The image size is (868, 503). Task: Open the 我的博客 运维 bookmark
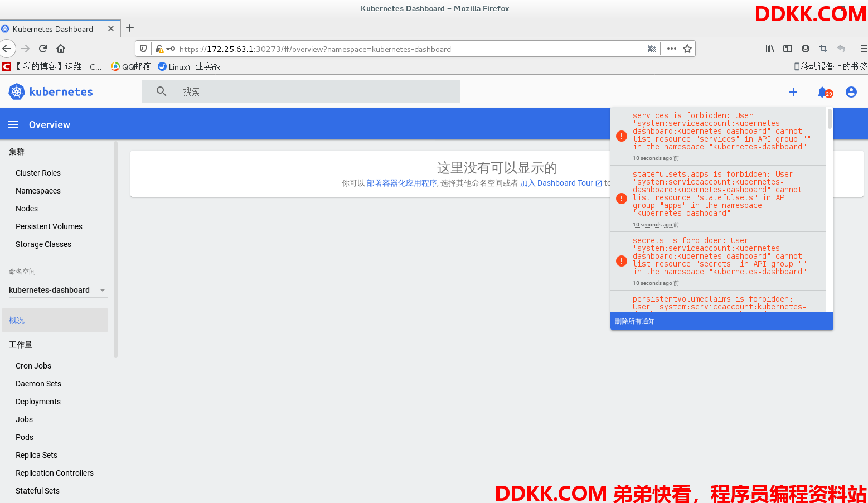coord(52,66)
